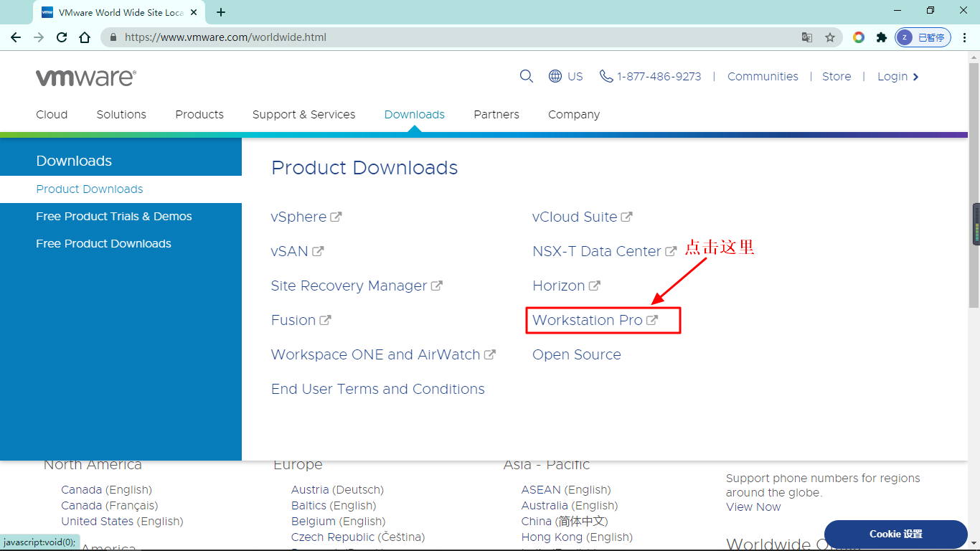Click the browser forward arrow
Viewport: 980px width, 551px height.
click(39, 37)
